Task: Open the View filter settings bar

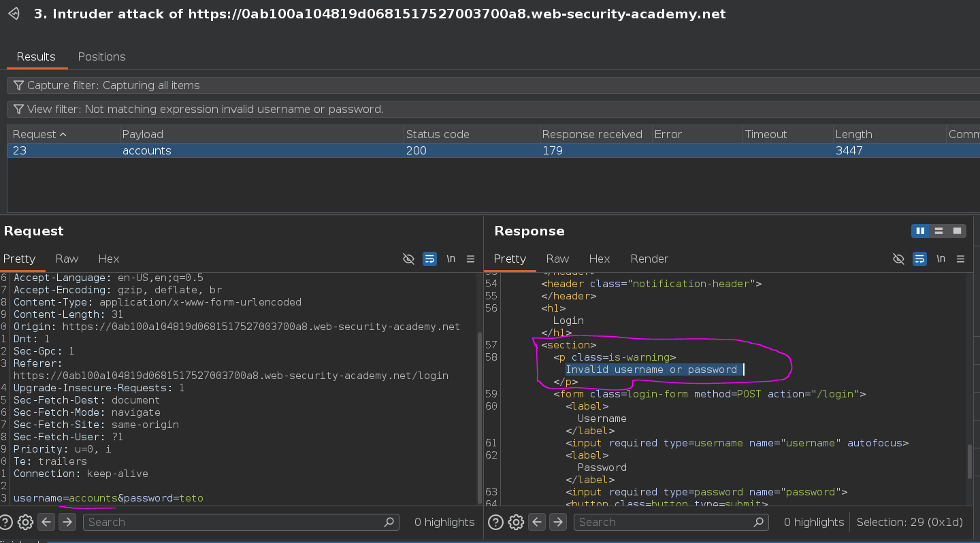Action: (x=493, y=109)
